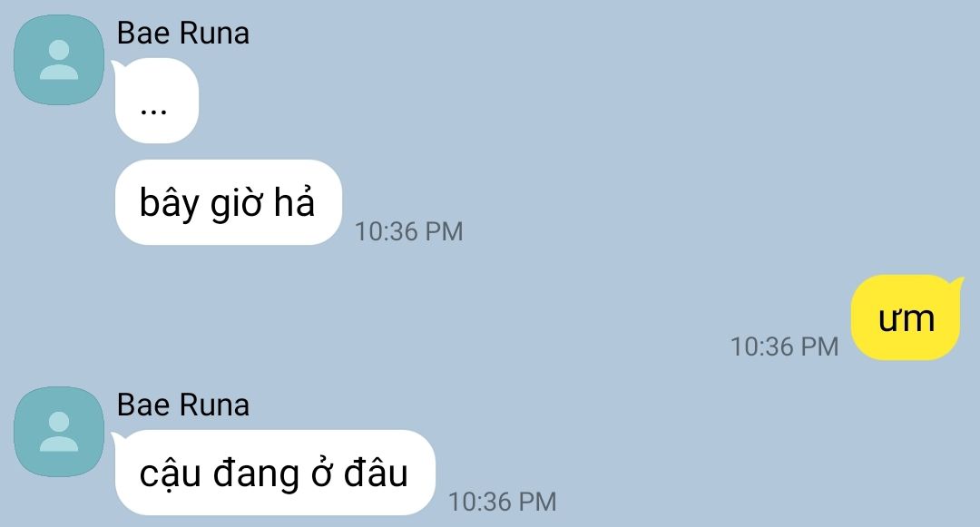Click person silhouette in the first avatar
This screenshot has width=980, height=527.
pyautogui.click(x=59, y=60)
